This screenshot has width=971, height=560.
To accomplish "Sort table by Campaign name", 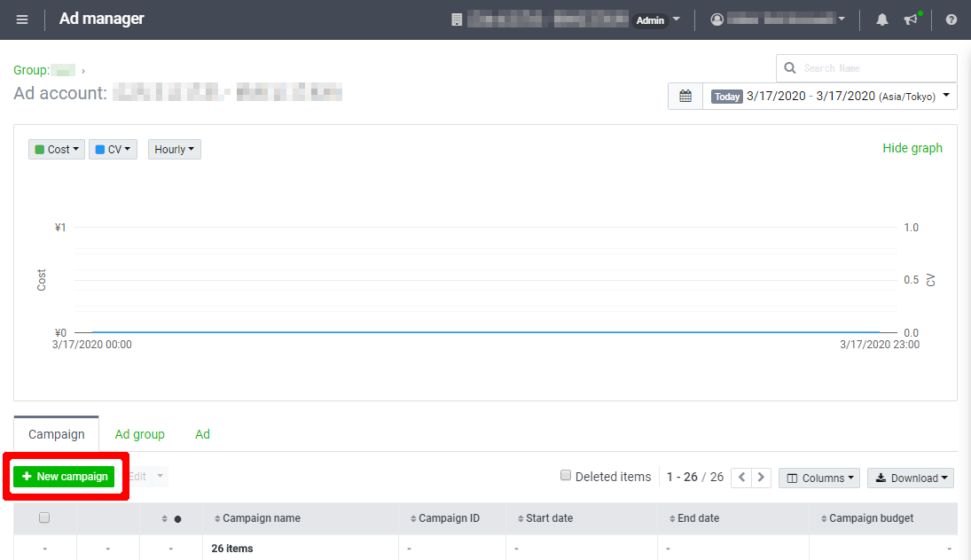I will pyautogui.click(x=257, y=518).
